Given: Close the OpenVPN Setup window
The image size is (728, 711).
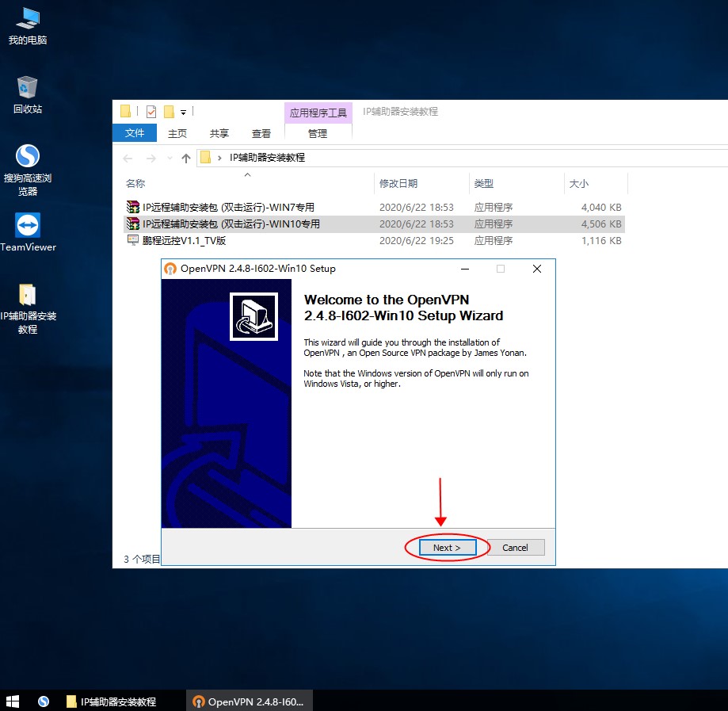Looking at the screenshot, I should coord(537,269).
